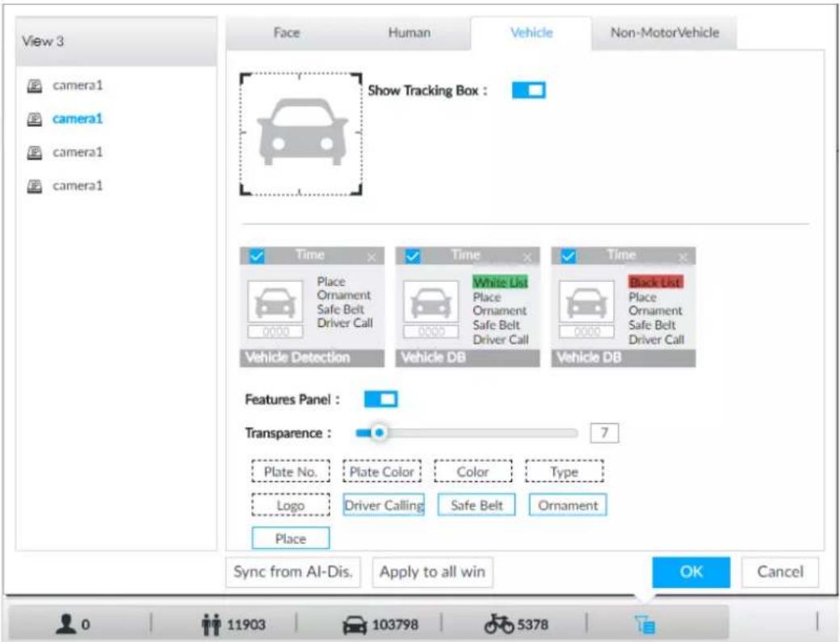Select the Logo feature tag
840x642 pixels.
coord(290,505)
